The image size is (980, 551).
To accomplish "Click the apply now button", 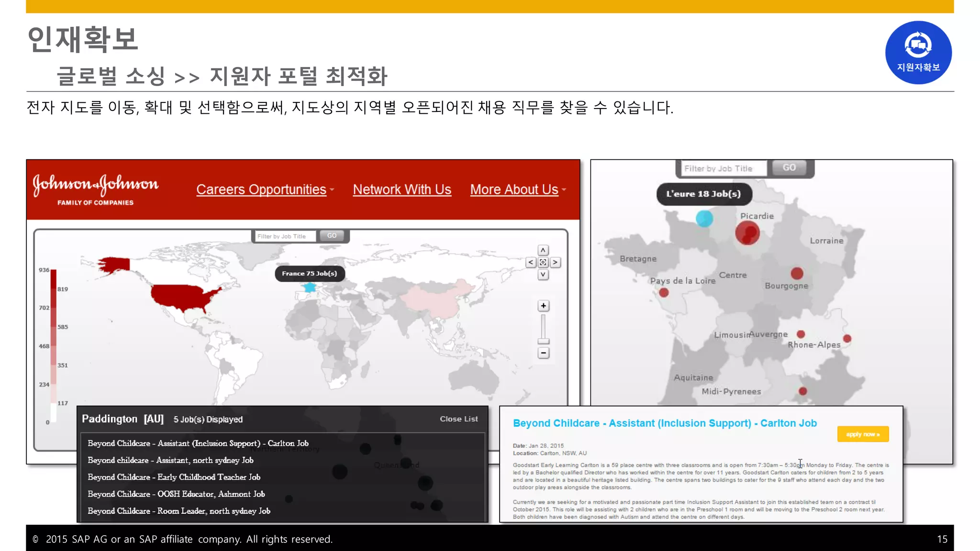I will tap(863, 434).
